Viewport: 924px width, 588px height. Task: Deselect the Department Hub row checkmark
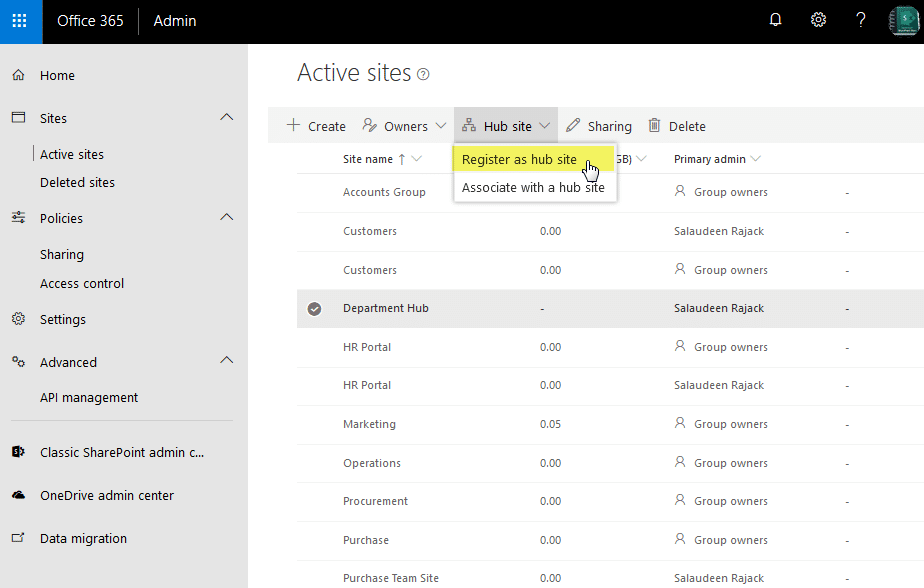[x=314, y=308]
